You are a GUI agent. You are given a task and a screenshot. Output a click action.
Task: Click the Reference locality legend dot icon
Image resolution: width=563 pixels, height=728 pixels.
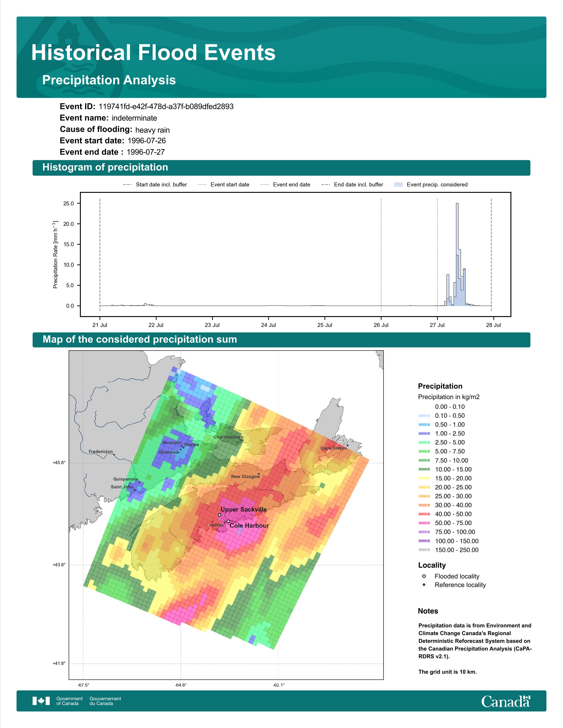pyautogui.click(x=424, y=585)
